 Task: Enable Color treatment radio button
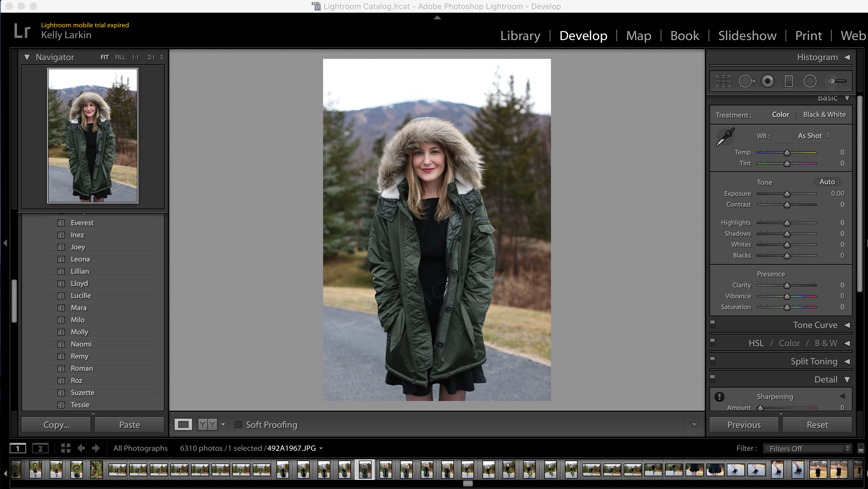780,114
